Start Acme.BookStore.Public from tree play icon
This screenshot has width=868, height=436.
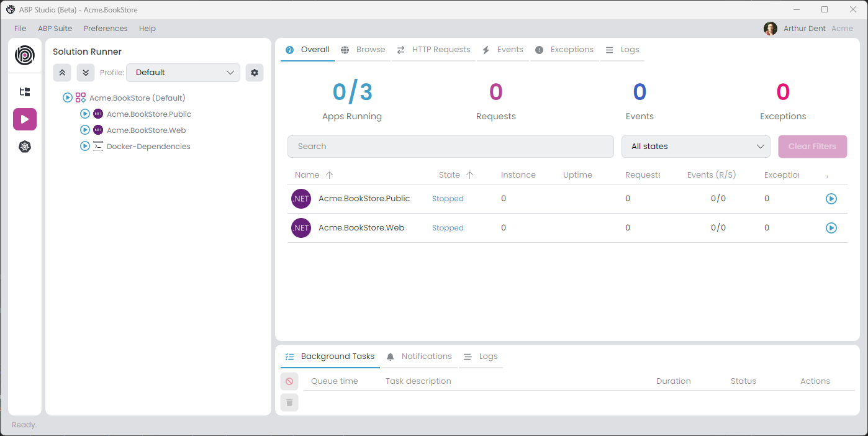click(85, 114)
